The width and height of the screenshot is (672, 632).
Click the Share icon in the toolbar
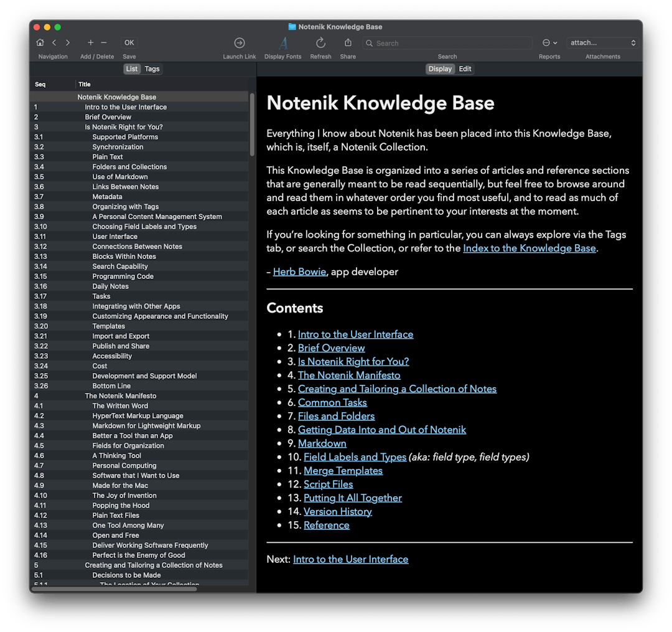347,43
